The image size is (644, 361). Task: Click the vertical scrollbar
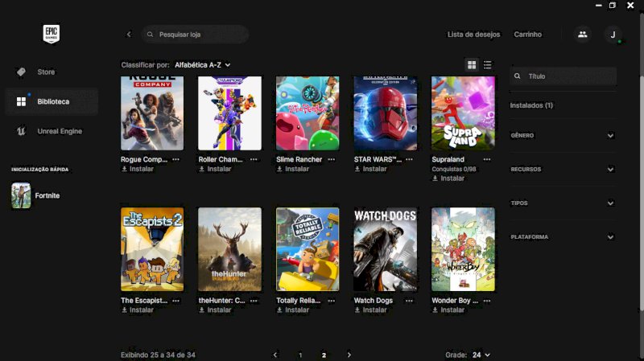tap(642, 164)
